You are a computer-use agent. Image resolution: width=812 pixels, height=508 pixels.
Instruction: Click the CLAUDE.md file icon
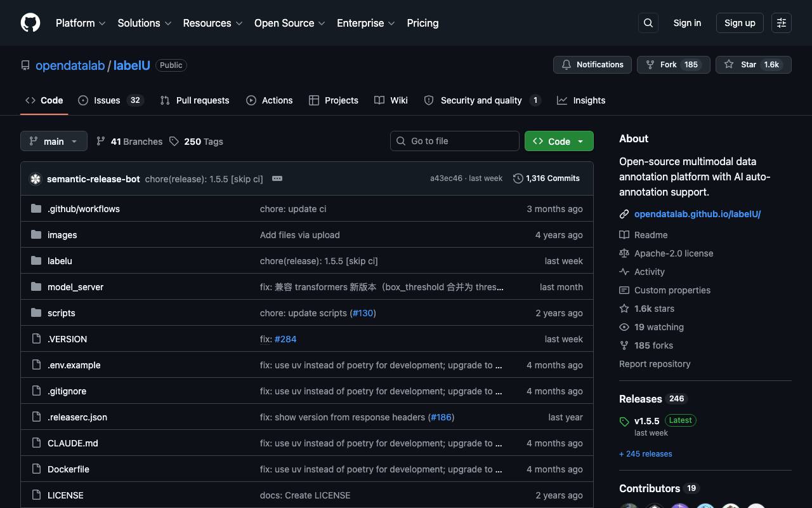pyautogui.click(x=36, y=443)
